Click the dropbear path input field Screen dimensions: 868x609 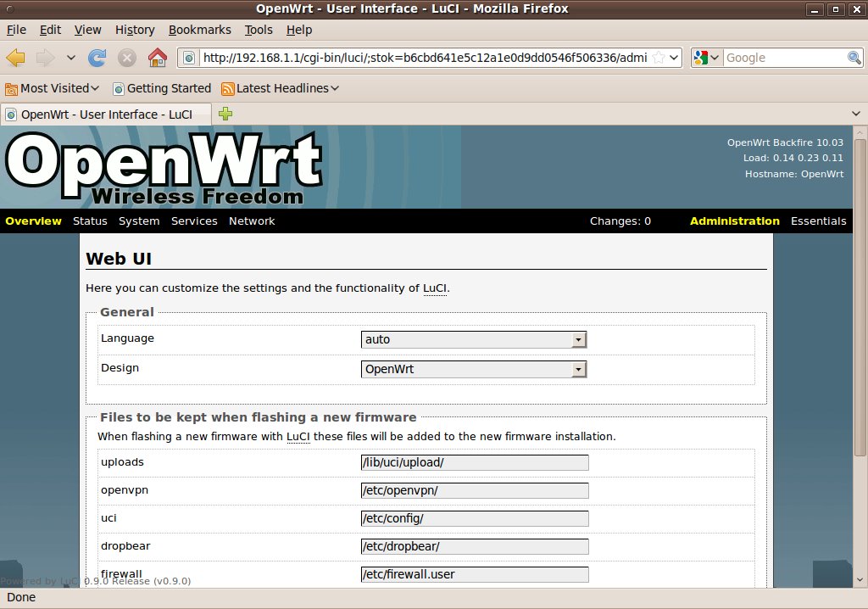pos(474,546)
